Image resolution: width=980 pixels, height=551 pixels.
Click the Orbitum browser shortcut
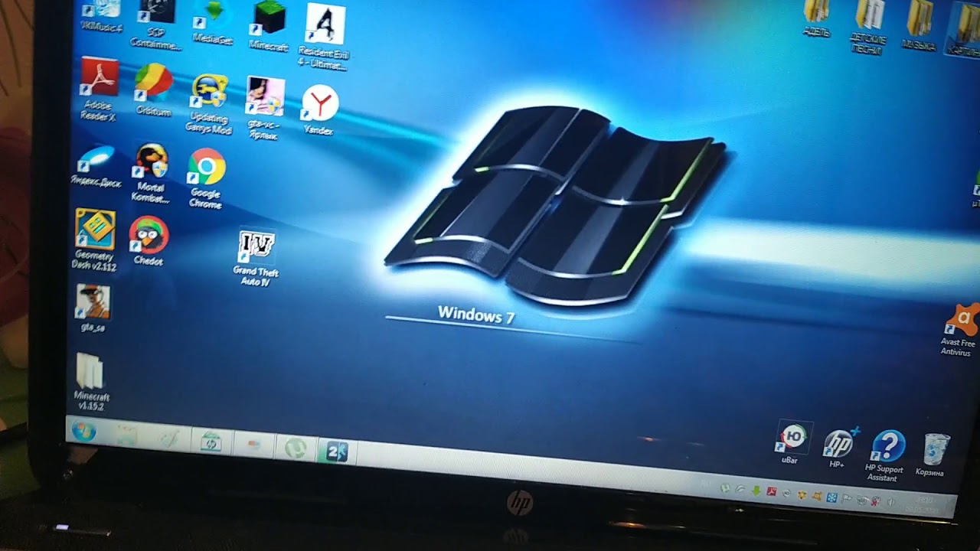[153, 90]
